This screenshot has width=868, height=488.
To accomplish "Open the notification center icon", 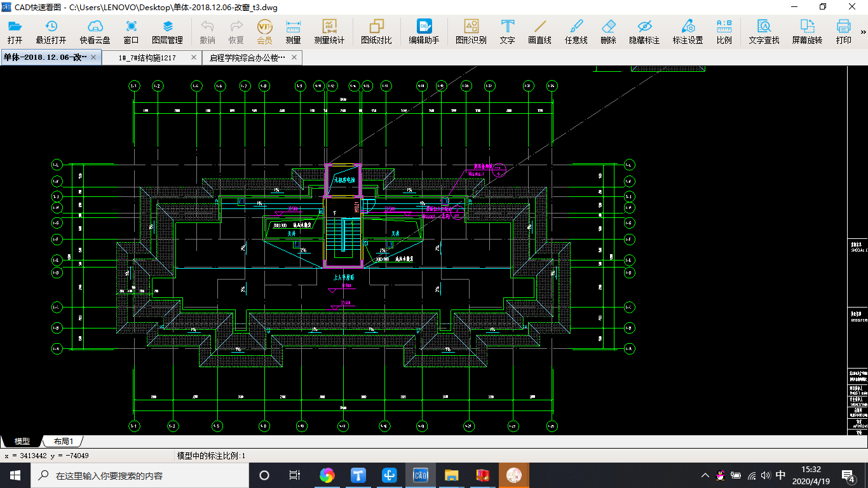I will (x=848, y=475).
